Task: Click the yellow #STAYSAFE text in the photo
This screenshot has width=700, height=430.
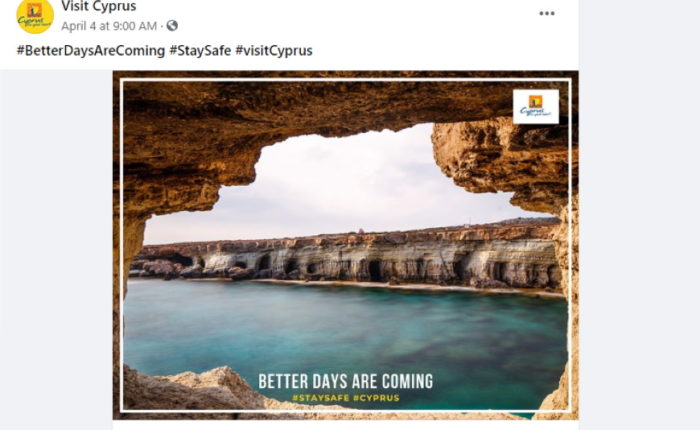Action: (x=321, y=398)
